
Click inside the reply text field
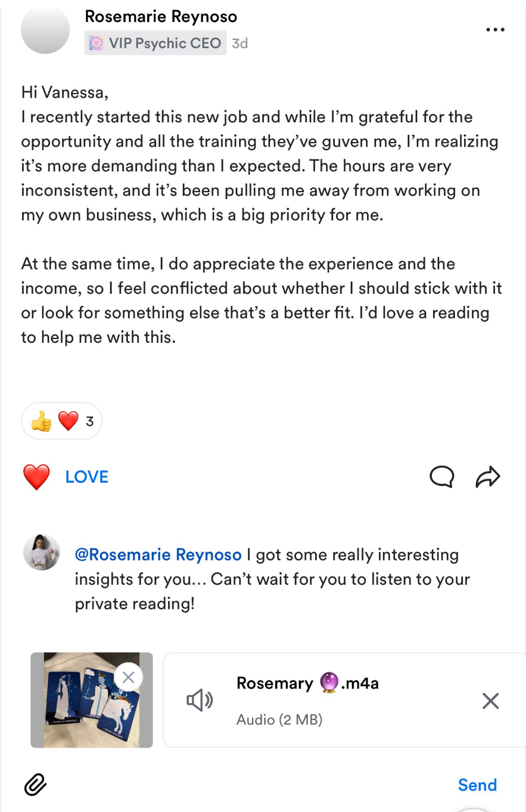(x=272, y=579)
